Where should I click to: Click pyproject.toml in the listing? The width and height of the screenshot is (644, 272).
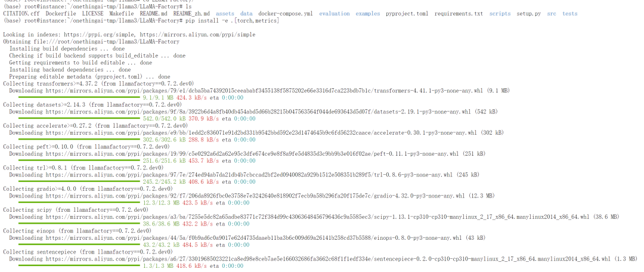tap(407, 14)
